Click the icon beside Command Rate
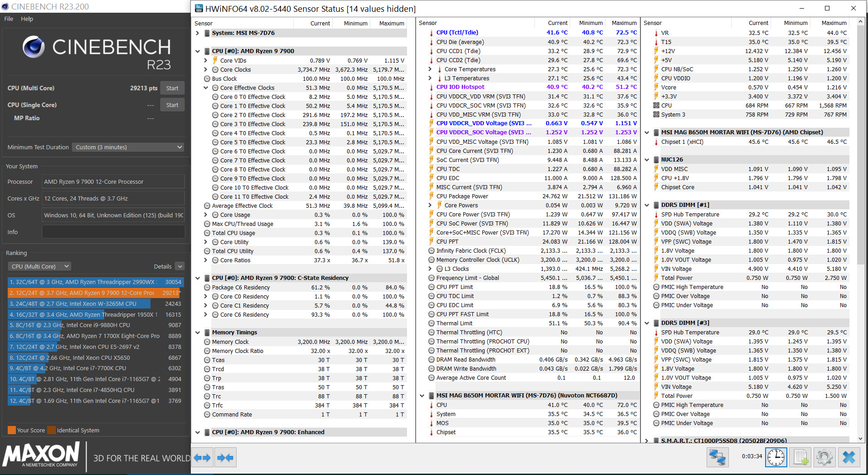This screenshot has width=868, height=475. point(207,414)
